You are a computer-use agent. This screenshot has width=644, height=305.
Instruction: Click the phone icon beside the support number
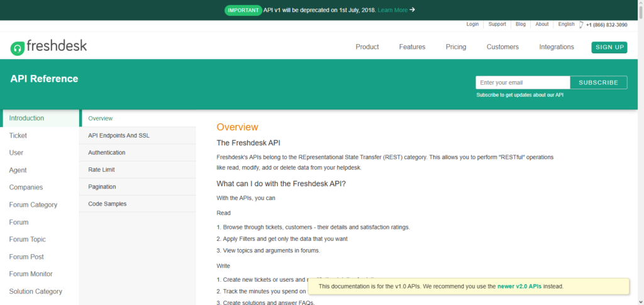(x=580, y=25)
